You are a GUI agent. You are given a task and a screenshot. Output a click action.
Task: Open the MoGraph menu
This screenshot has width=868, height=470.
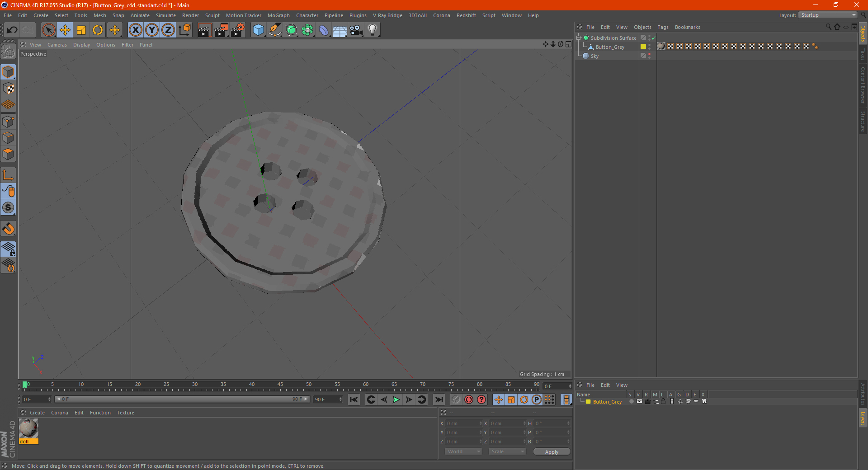pos(278,15)
